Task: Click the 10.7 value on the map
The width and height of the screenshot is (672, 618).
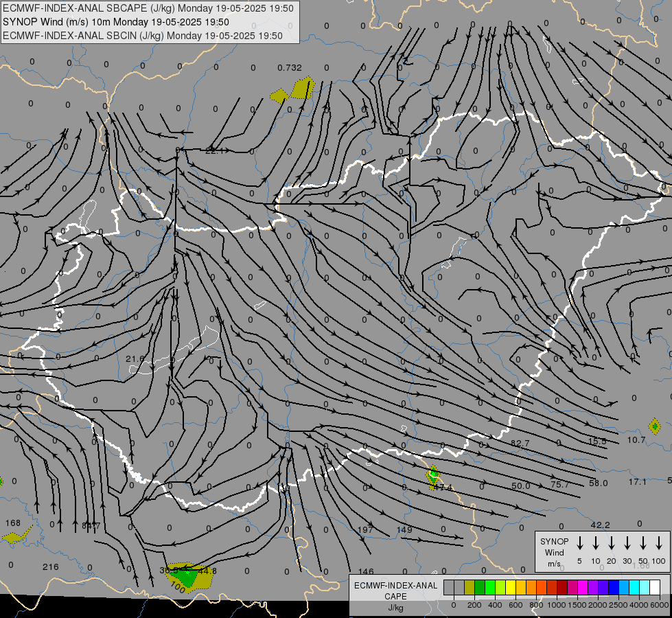Action: tap(636, 440)
